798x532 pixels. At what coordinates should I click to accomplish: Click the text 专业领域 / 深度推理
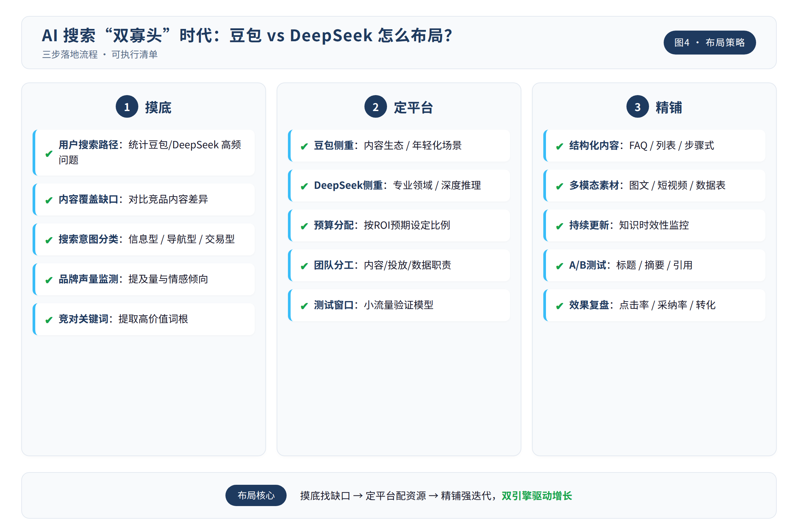click(437, 185)
